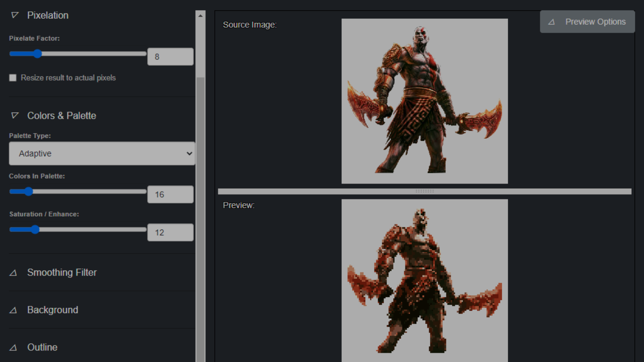Collapse the Pixelation section triangle
The height and width of the screenshot is (362, 644).
15,15
